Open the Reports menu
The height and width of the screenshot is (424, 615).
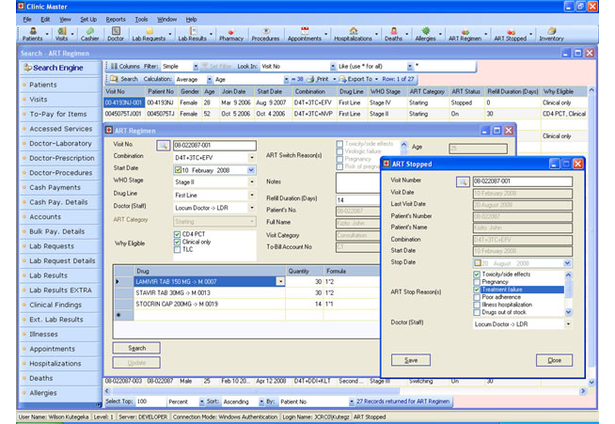click(x=115, y=19)
